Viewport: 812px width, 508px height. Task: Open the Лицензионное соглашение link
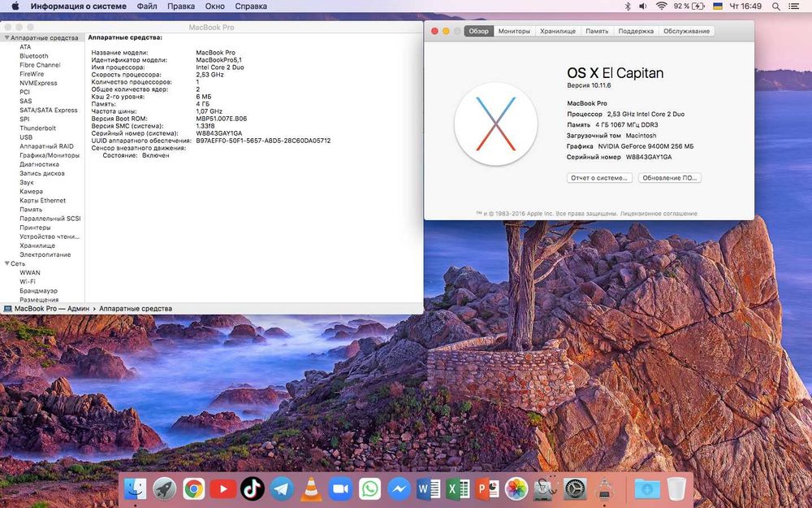[x=659, y=214]
